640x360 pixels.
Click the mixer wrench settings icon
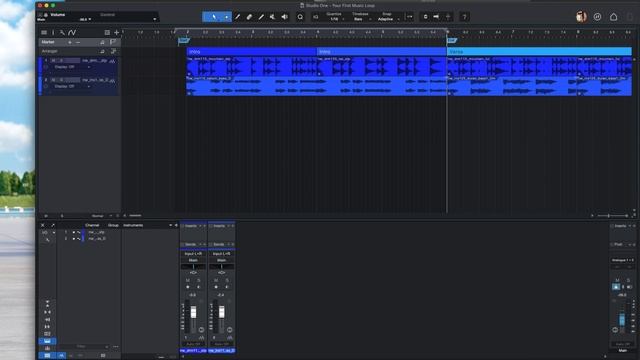(47, 240)
